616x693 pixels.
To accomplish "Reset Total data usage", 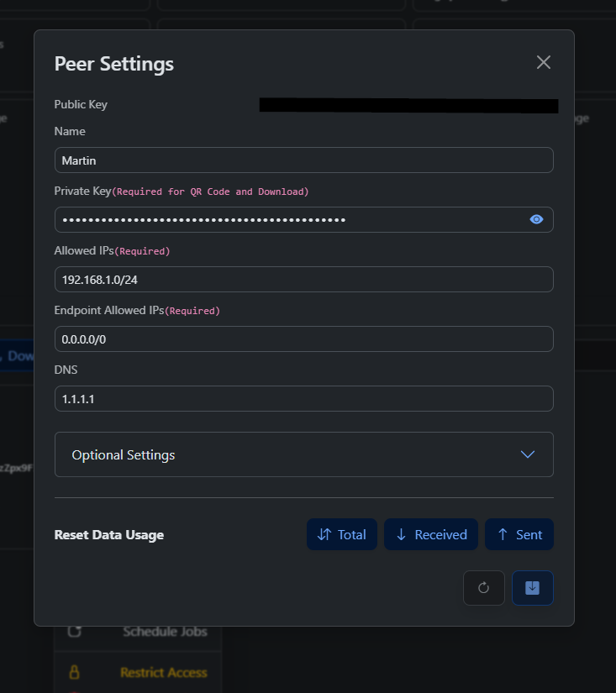I will click(x=341, y=534).
